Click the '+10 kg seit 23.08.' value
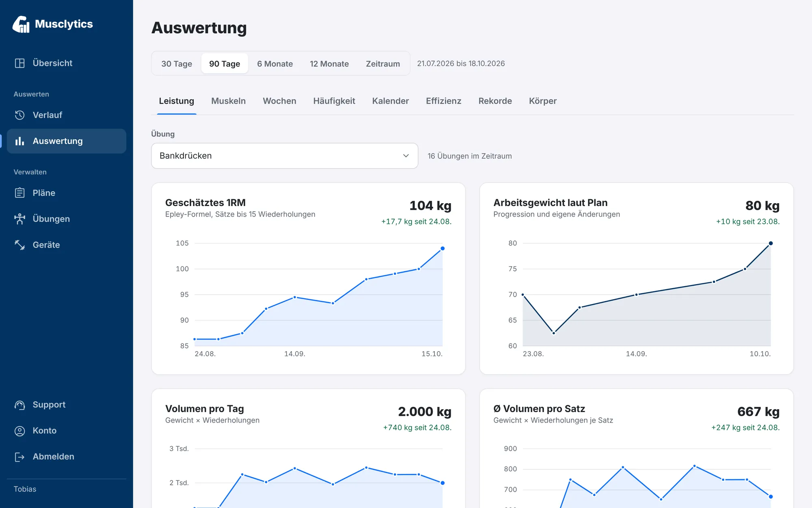 coord(748,222)
